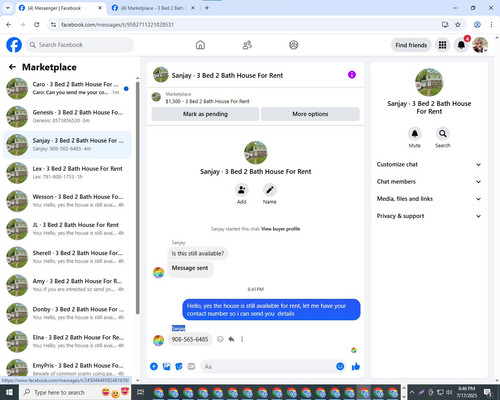The height and width of the screenshot is (400, 500).
Task: Expand Chat members section
Action: [429, 182]
